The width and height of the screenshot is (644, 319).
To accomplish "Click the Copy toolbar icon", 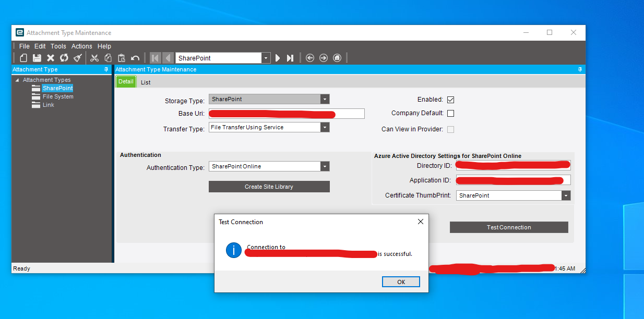I will click(108, 58).
